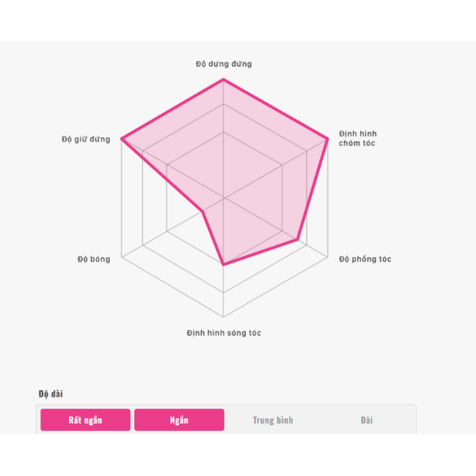Select the Trung bình length option
This screenshot has height=476, width=476.
tap(273, 420)
